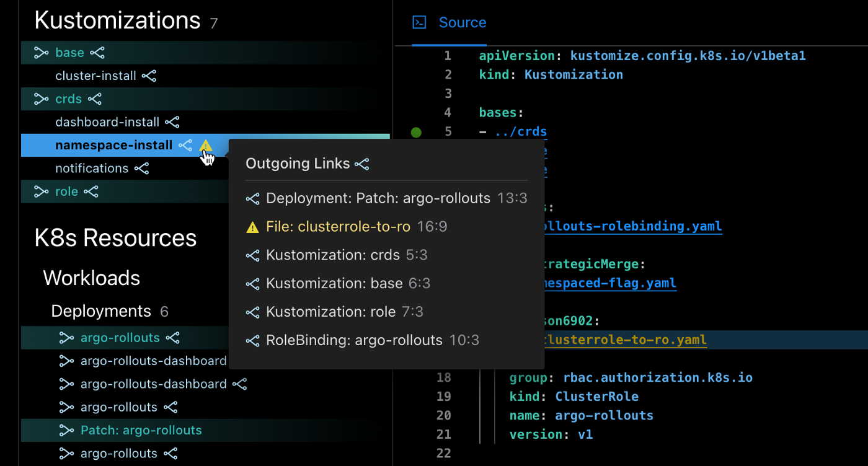
Task: Click terminal icon beside Source tab
Action: tap(420, 23)
